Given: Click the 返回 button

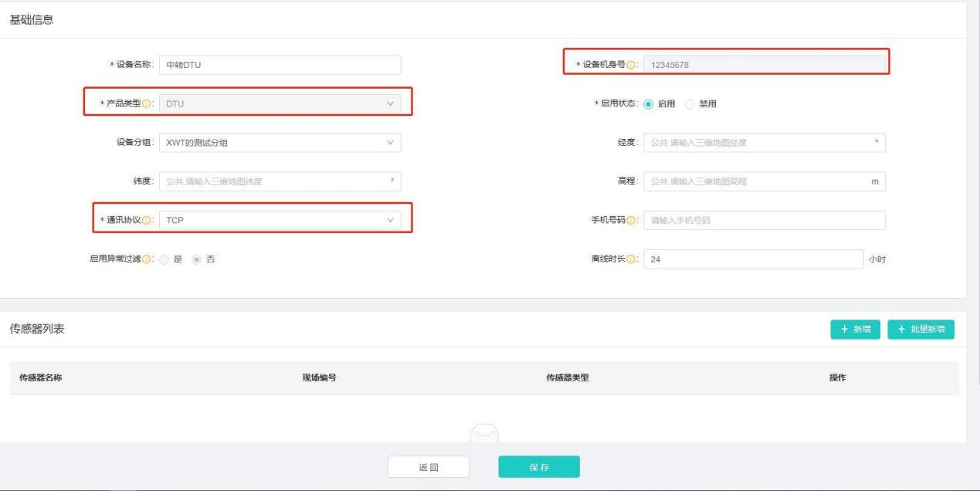Looking at the screenshot, I should (x=428, y=467).
